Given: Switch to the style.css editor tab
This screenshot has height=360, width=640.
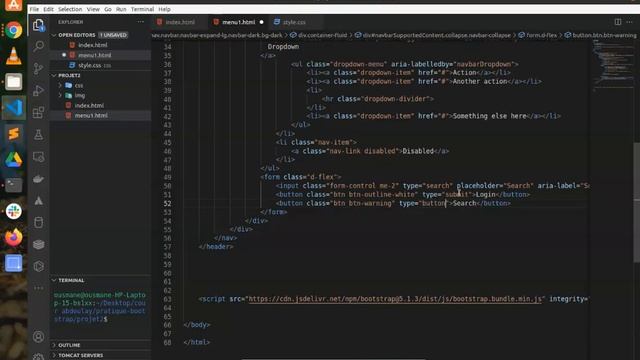Looking at the screenshot, I should pyautogui.click(x=294, y=22).
